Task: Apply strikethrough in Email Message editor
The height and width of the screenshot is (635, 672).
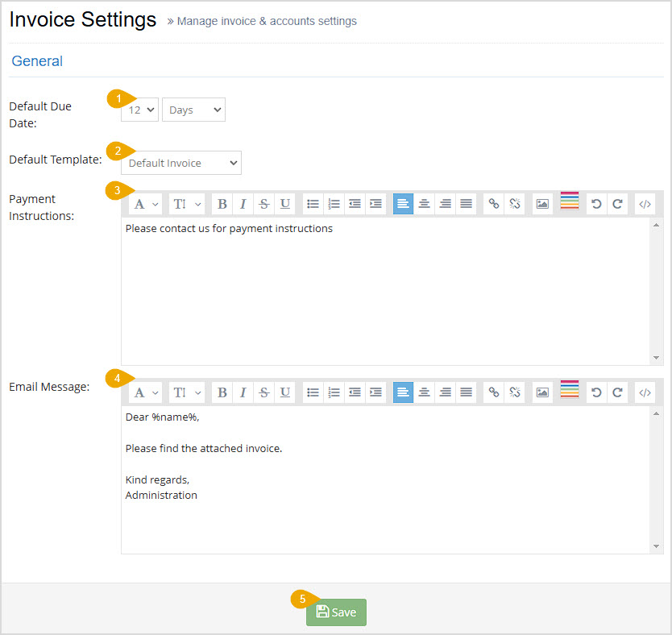Action: tap(263, 392)
